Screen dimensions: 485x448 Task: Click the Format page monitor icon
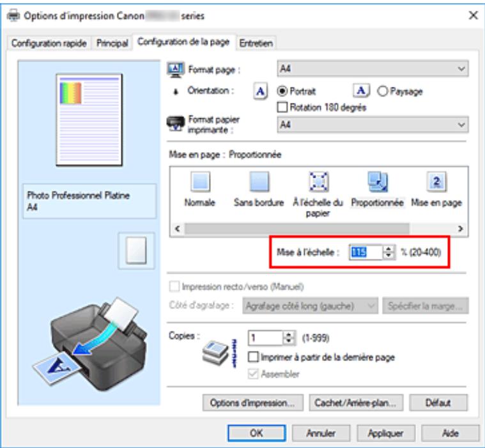click(176, 70)
